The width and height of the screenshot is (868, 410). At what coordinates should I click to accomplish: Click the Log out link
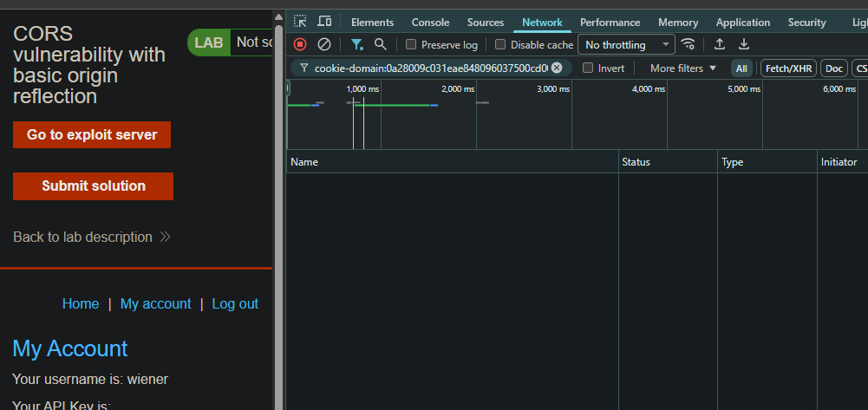click(x=235, y=303)
